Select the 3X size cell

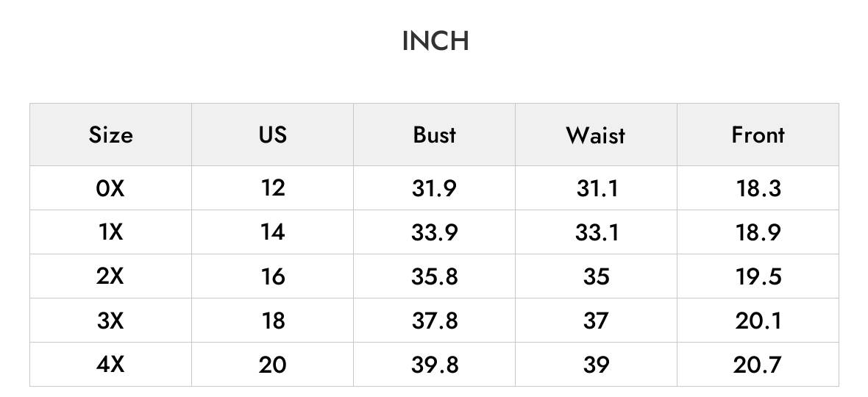click(x=111, y=321)
